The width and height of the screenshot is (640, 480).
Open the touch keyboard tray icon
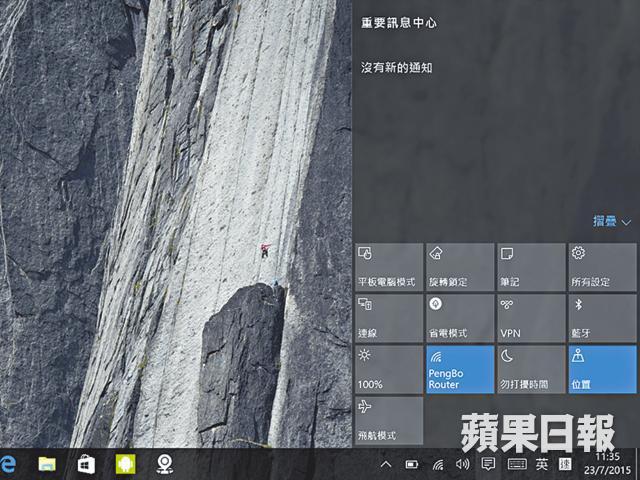point(517,464)
